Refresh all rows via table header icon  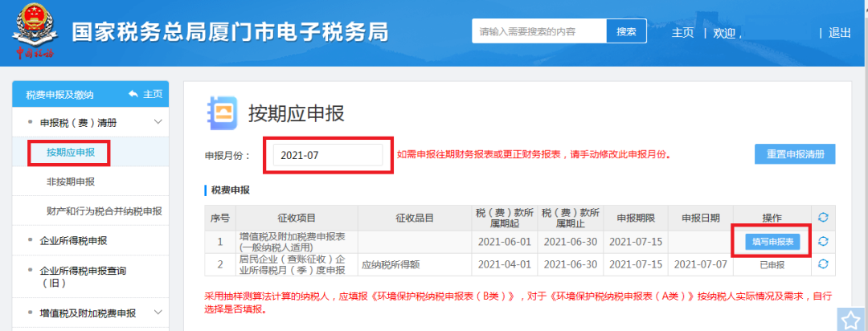coord(823,218)
